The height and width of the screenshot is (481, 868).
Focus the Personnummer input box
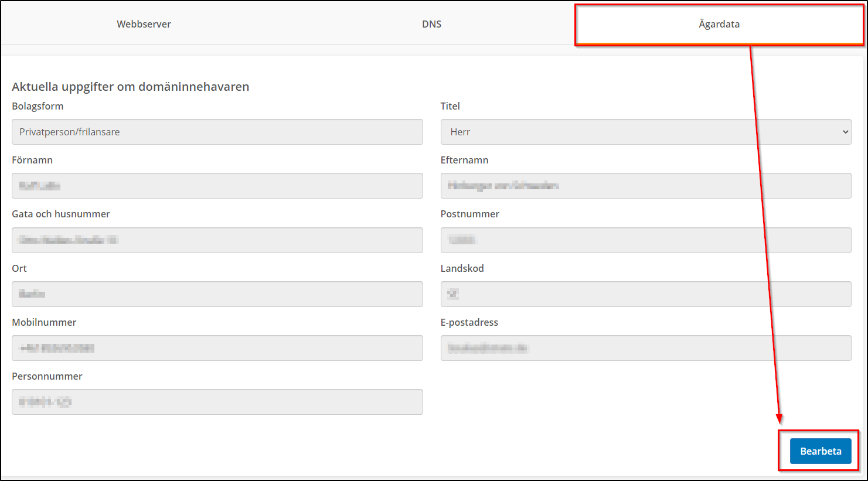click(217, 402)
